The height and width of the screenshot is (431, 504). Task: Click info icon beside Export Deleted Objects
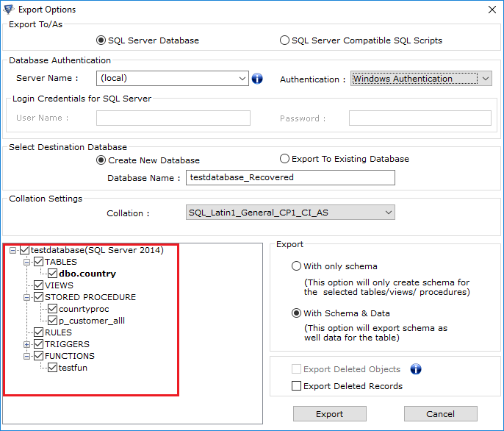click(x=416, y=369)
